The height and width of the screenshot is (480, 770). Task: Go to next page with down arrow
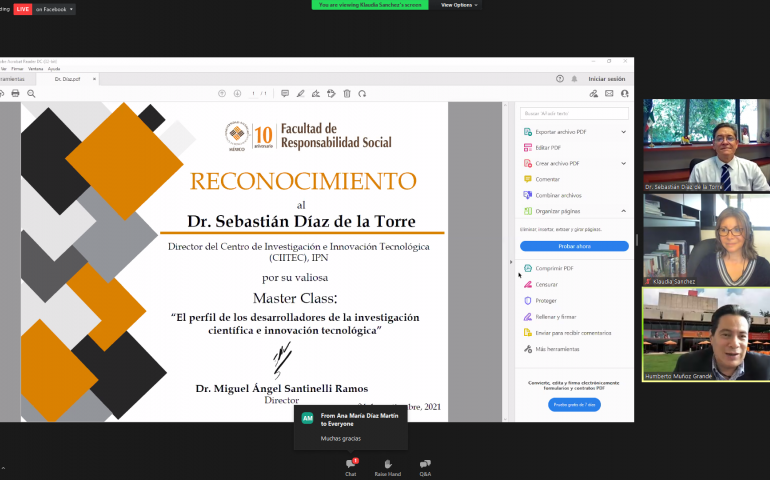(237, 93)
